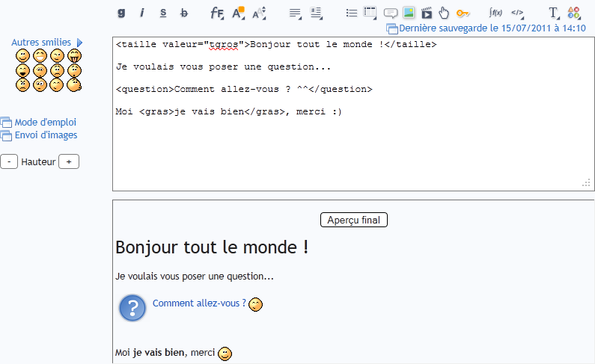Insert an image with picture icon
The height and width of the screenshot is (364, 595).
(409, 13)
